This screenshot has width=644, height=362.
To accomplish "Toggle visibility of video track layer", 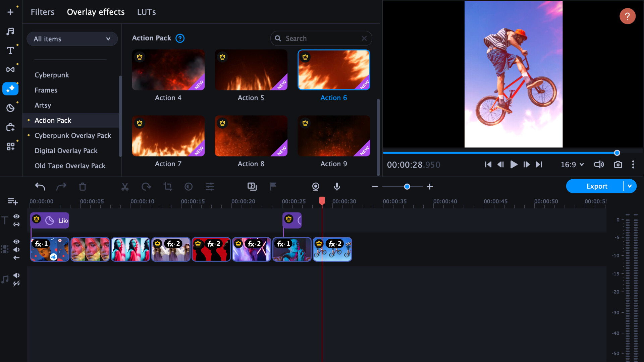I will [17, 241].
